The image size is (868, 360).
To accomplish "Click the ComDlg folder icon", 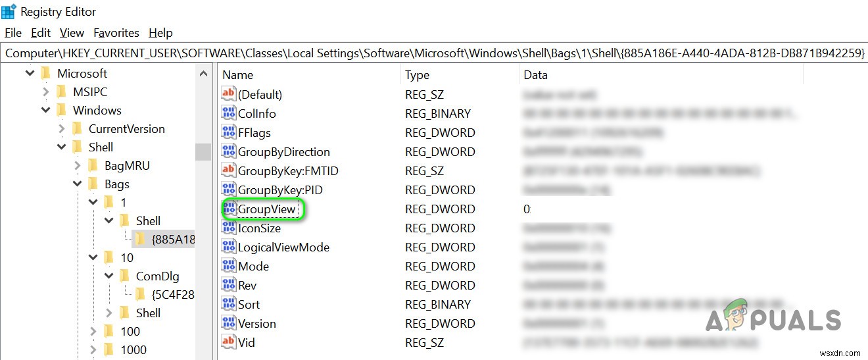I will 124,276.
